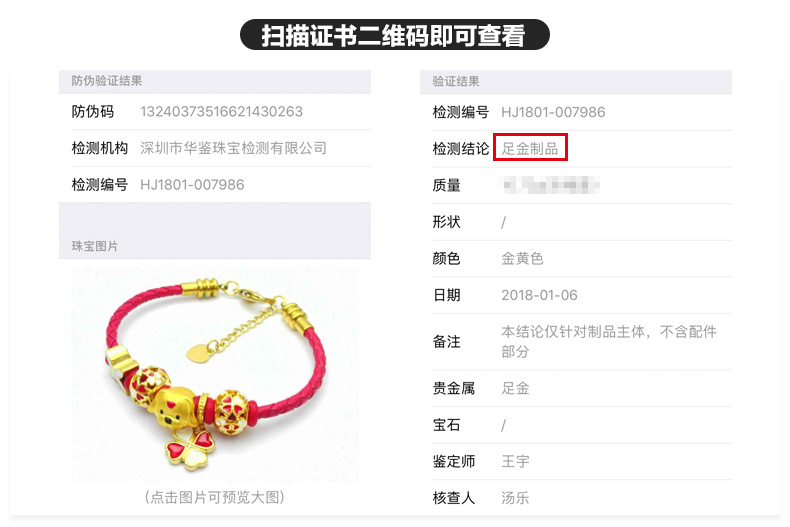Click the appraiser name 王宇
Viewport: 790px width, 527px height.
[515, 461]
